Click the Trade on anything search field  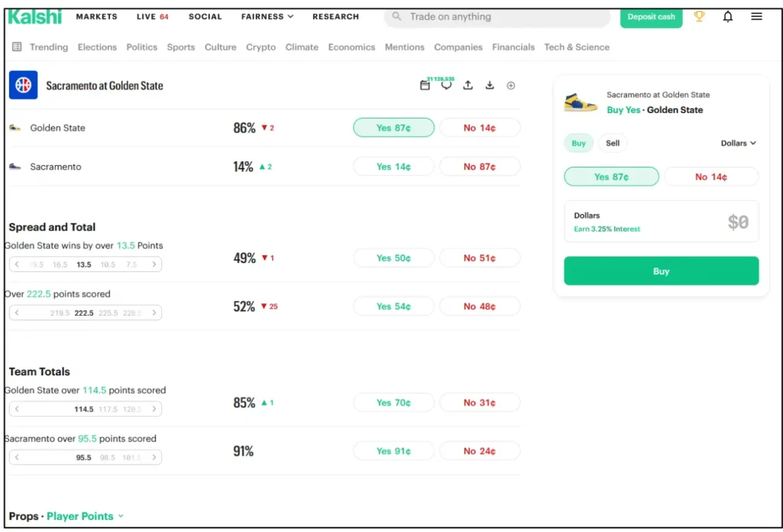click(x=497, y=17)
